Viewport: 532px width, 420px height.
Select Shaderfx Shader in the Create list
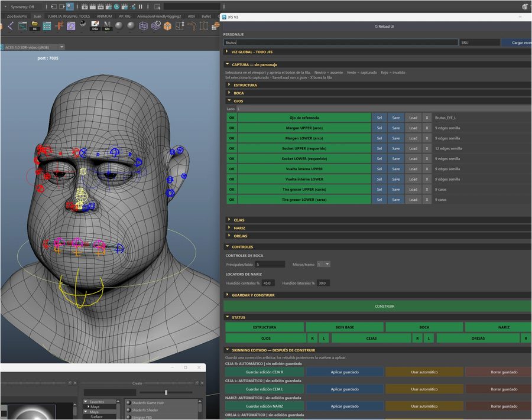[x=145, y=410]
